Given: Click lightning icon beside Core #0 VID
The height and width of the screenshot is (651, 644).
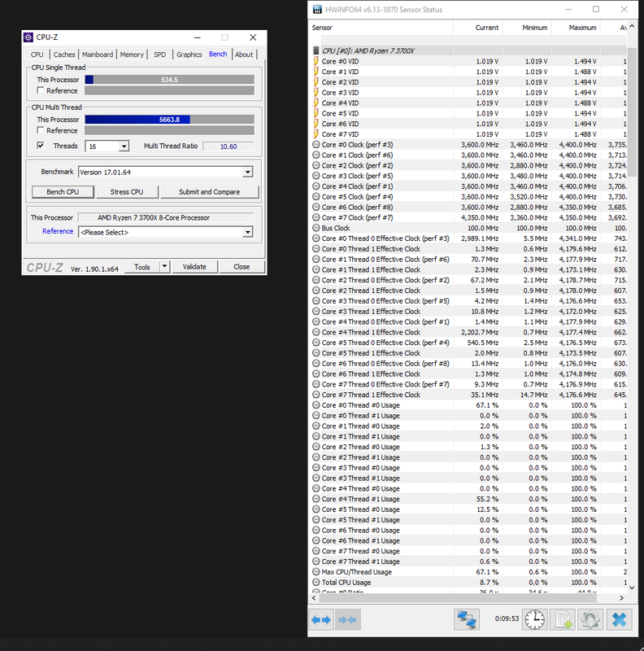Looking at the screenshot, I should pyautogui.click(x=315, y=61).
